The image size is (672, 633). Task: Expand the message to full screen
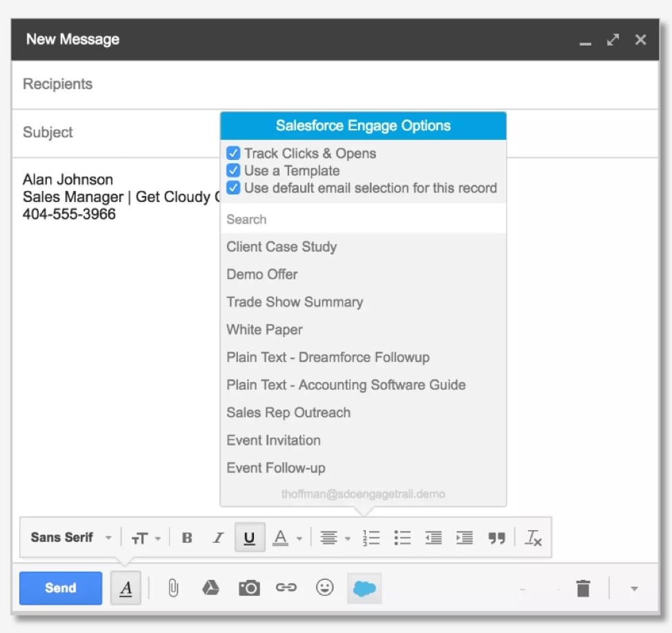click(613, 40)
